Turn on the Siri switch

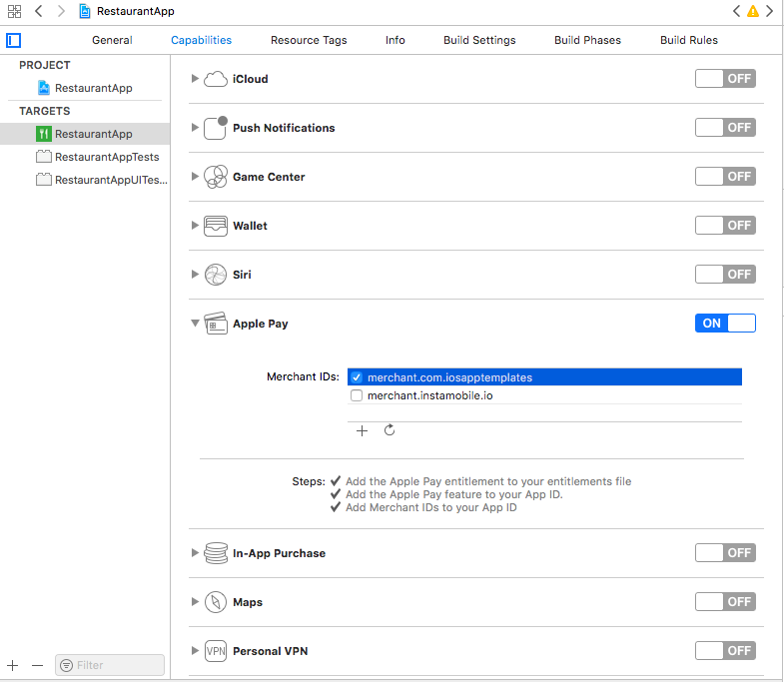pyautogui.click(x=725, y=274)
